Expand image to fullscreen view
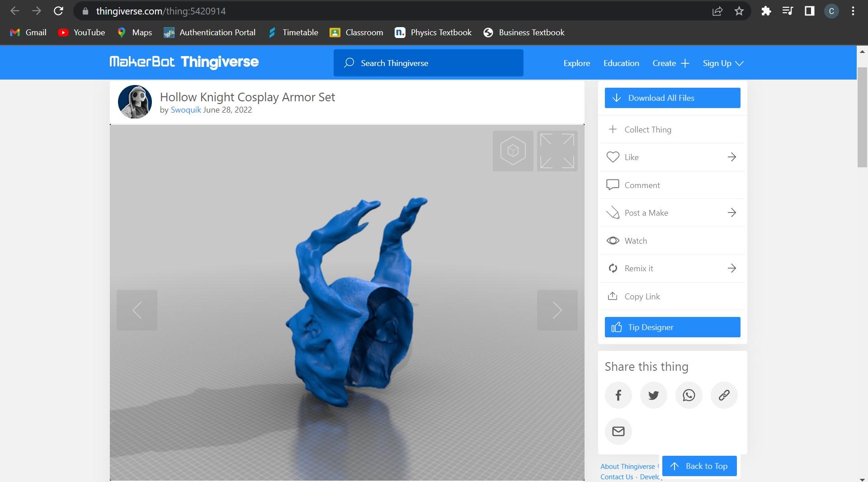 557,151
